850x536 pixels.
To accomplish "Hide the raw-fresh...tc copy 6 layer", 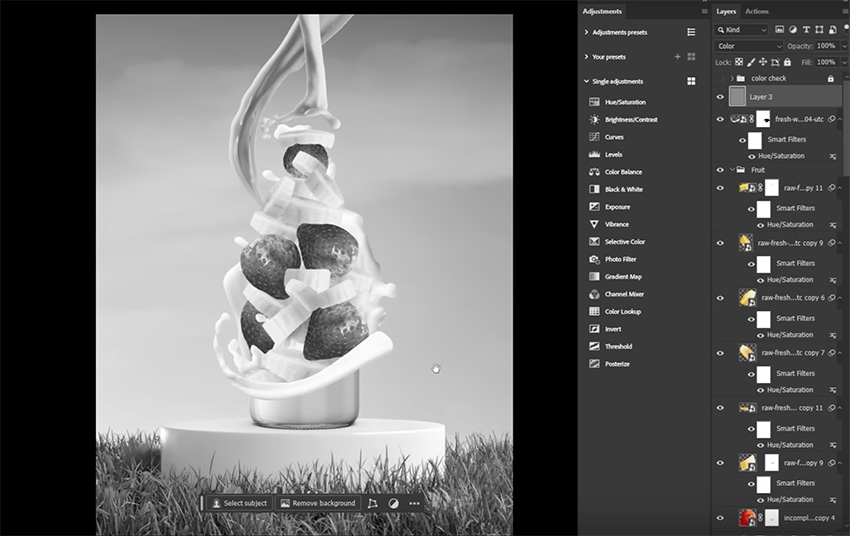I will 720,298.
